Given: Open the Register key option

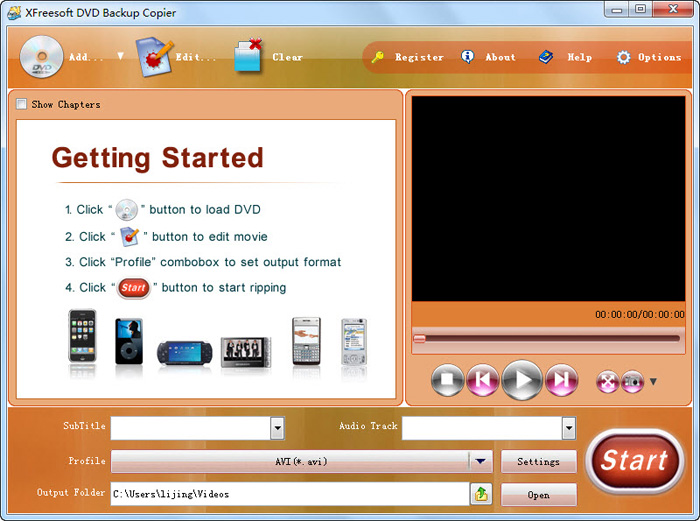Looking at the screenshot, I should 407,57.
